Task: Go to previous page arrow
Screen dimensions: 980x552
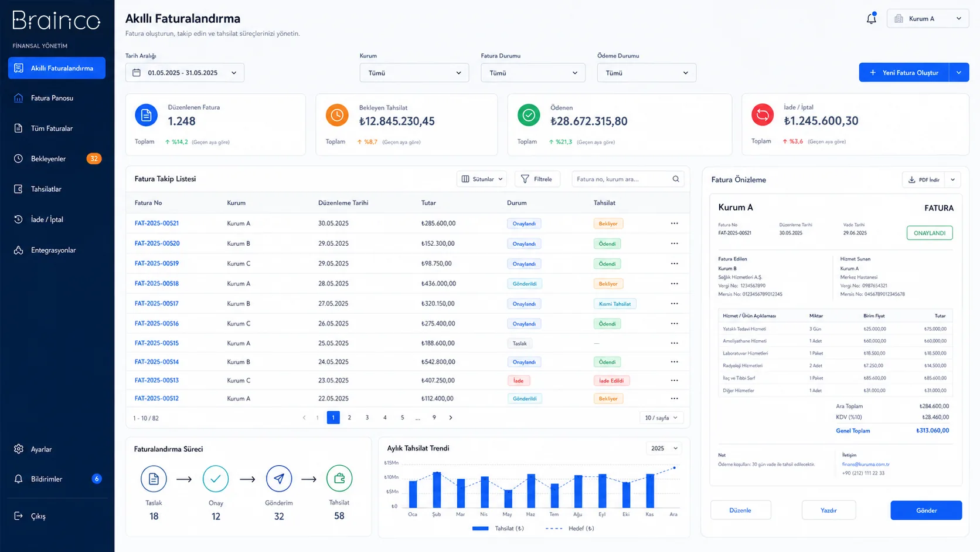Action: coord(304,418)
